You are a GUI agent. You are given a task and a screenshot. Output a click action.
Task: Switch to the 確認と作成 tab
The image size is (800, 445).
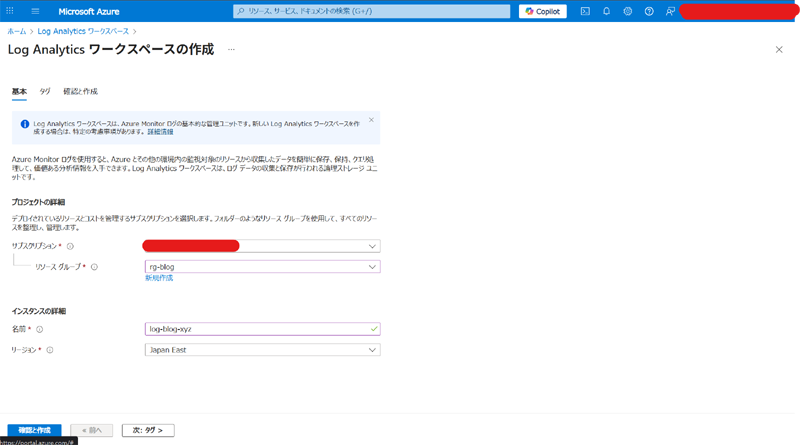coord(80,91)
